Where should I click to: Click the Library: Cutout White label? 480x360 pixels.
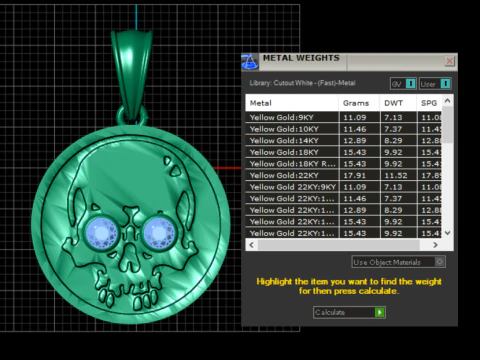click(302, 83)
